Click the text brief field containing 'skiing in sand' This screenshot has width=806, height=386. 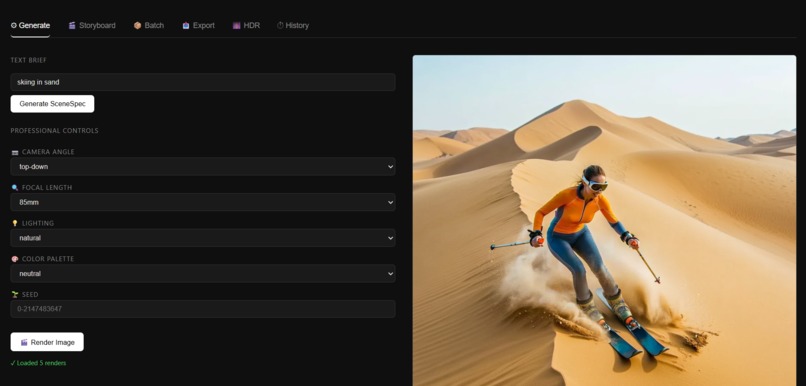203,82
